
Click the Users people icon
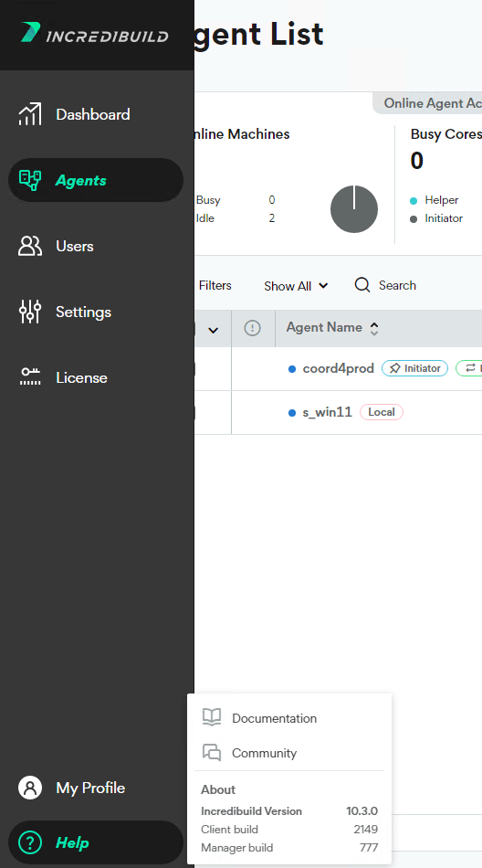[30, 246]
